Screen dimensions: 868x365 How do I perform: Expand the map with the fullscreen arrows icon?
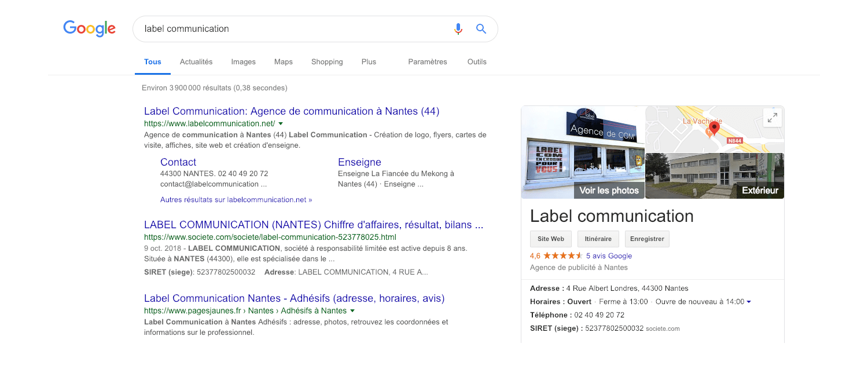tap(773, 118)
